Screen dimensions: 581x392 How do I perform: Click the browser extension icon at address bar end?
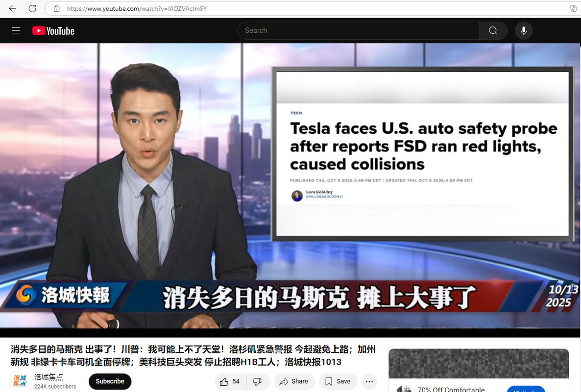(573, 8)
